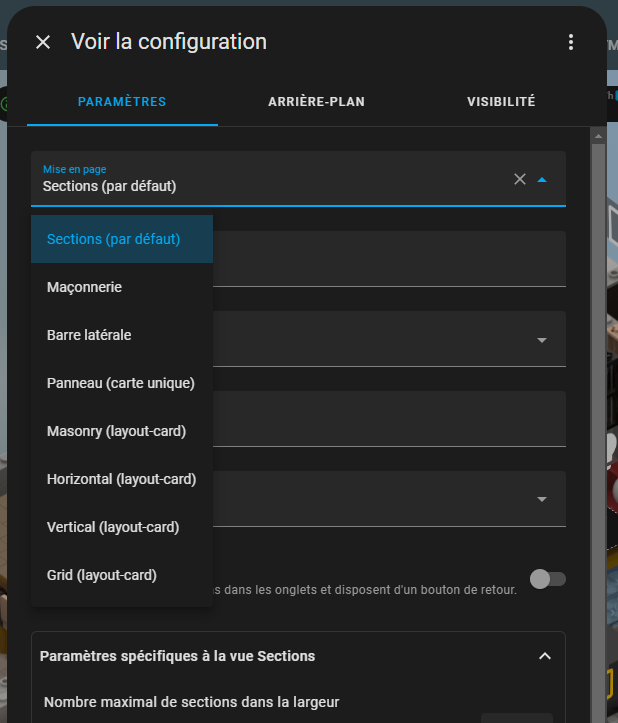Collapse the Mise en page dropdown arrow
The height and width of the screenshot is (723, 618).
click(x=542, y=179)
